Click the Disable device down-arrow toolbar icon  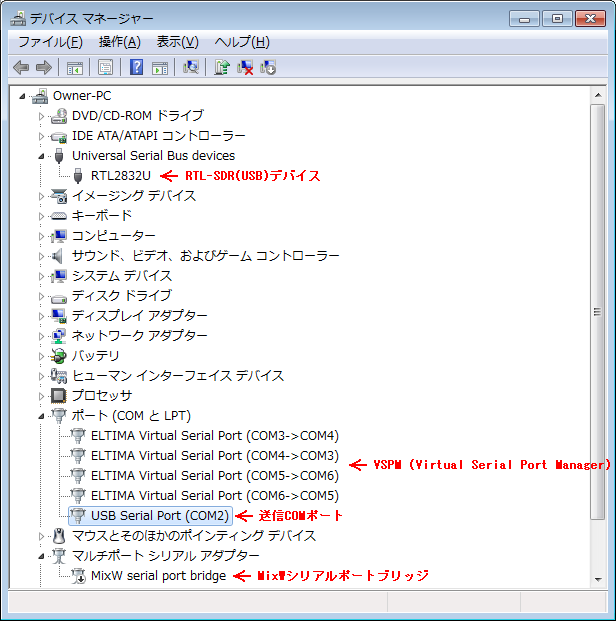click(x=268, y=67)
